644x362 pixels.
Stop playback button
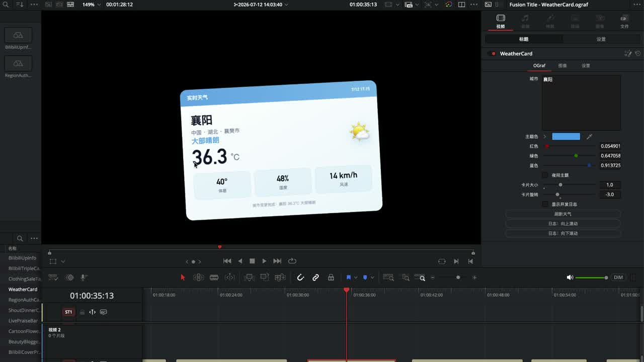coord(252,261)
